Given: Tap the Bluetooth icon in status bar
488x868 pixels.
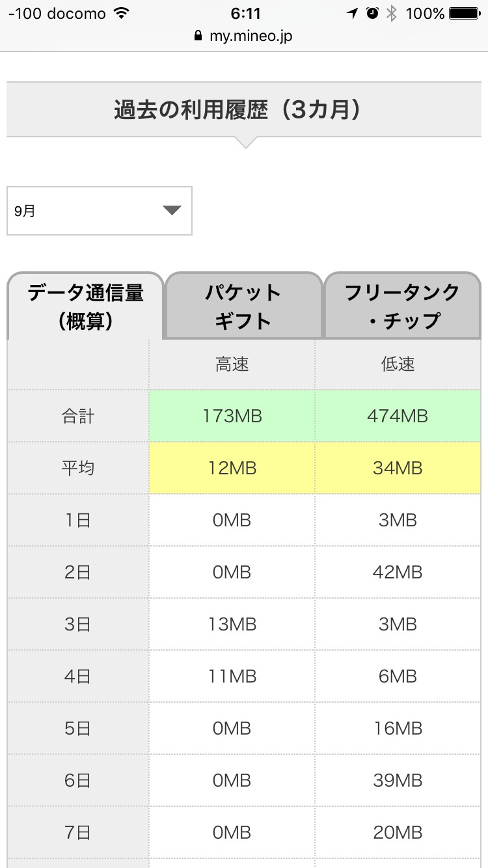Looking at the screenshot, I should point(391,14).
